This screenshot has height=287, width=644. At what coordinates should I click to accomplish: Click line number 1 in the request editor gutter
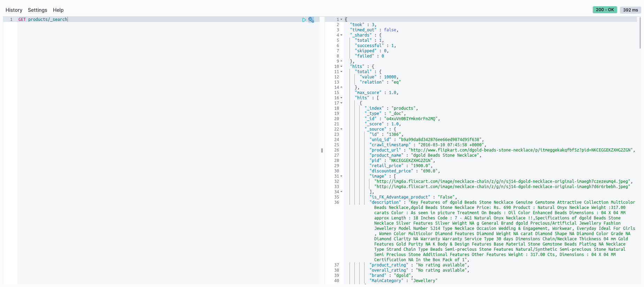11,20
